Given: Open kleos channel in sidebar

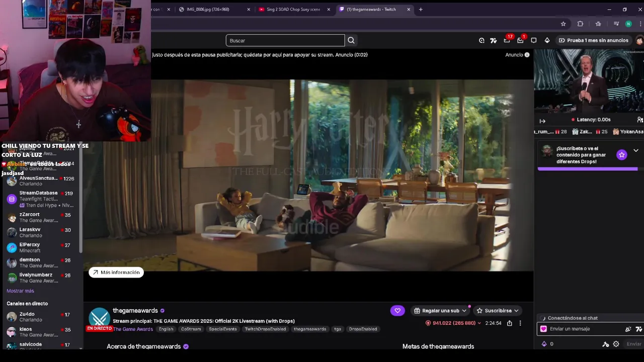Looking at the screenshot, I should 41,332.
